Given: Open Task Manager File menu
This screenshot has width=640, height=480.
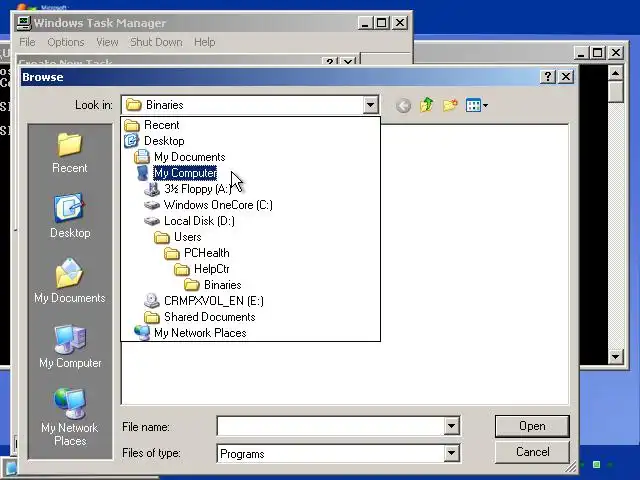Looking at the screenshot, I should (x=27, y=42).
